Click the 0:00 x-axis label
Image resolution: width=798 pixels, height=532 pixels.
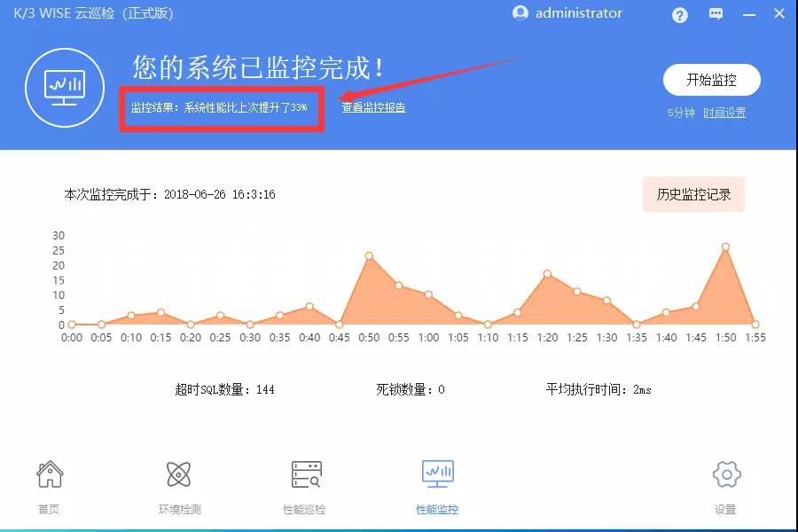tap(72, 338)
